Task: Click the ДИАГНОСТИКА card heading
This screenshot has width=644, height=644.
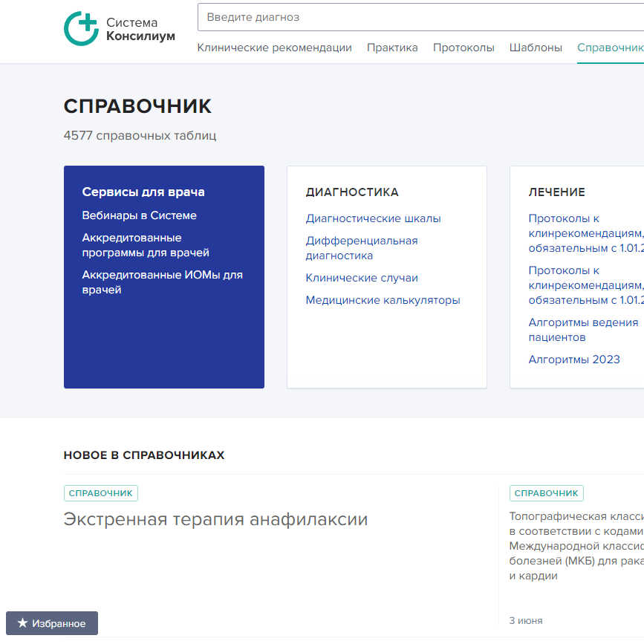Action: pos(352,192)
